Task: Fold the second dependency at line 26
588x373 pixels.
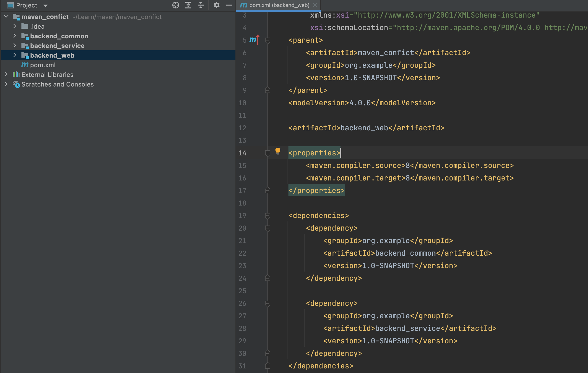Action: point(268,303)
